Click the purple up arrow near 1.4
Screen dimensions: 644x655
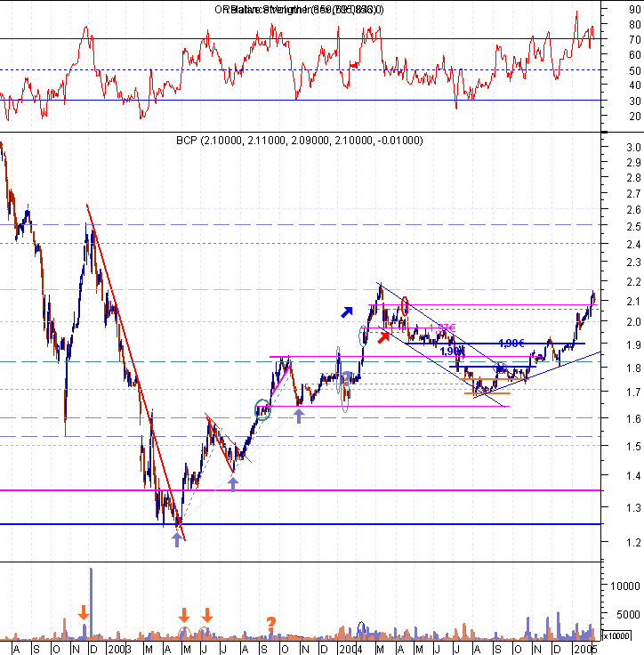(233, 483)
